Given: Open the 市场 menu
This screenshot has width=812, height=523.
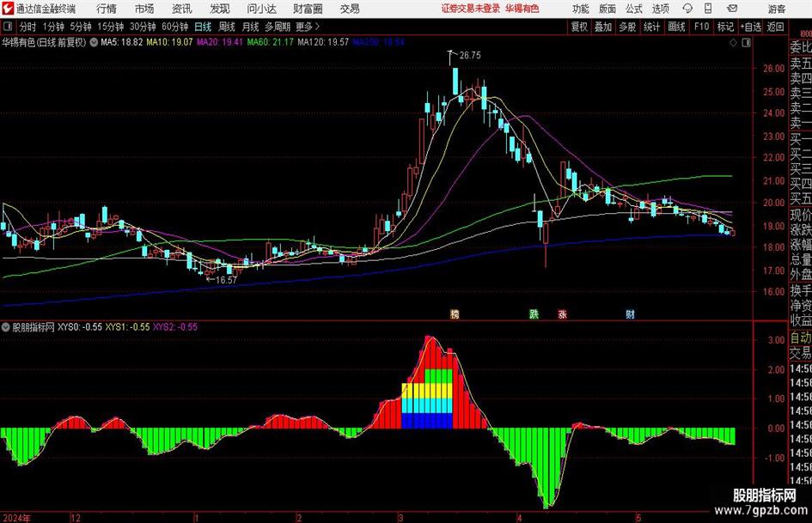Looking at the screenshot, I should (x=144, y=9).
